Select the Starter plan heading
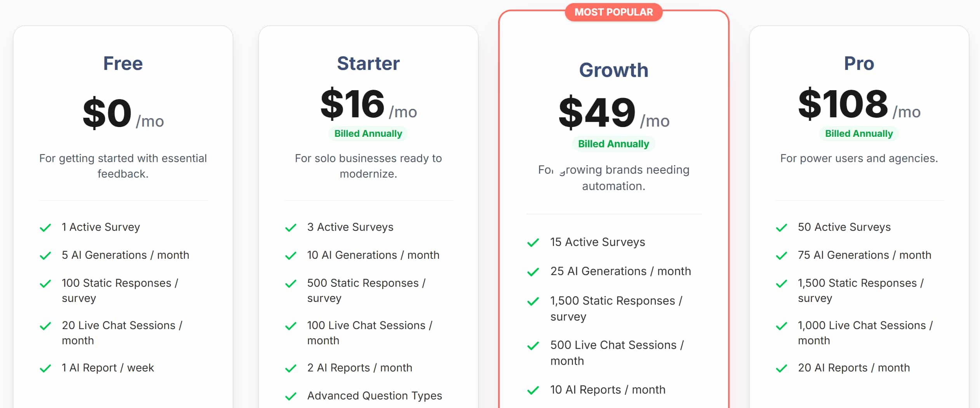The height and width of the screenshot is (408, 980). pyautogui.click(x=368, y=63)
